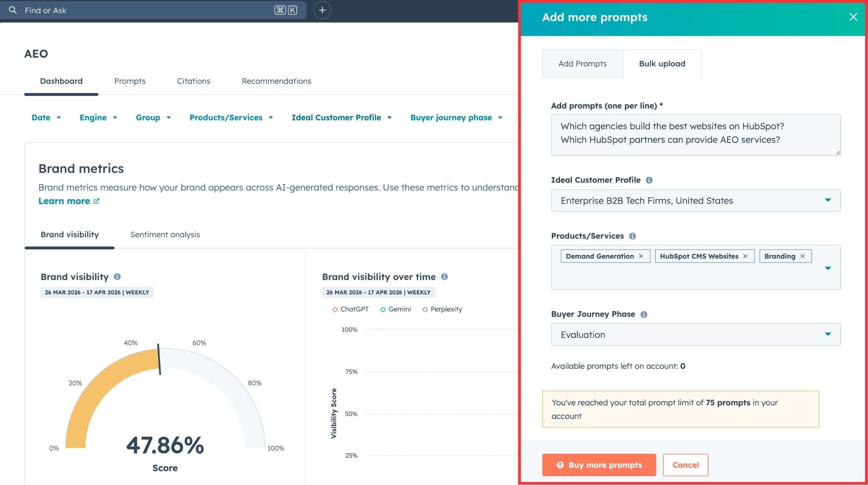Click the Products/Services info icon in the modal
Image resolution: width=868 pixels, height=485 pixels.
click(633, 236)
